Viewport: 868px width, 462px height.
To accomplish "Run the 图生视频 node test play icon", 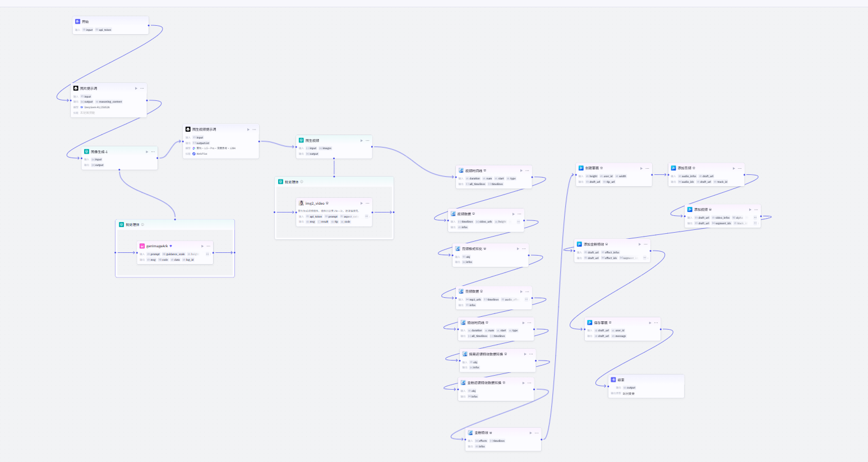I will tap(361, 140).
